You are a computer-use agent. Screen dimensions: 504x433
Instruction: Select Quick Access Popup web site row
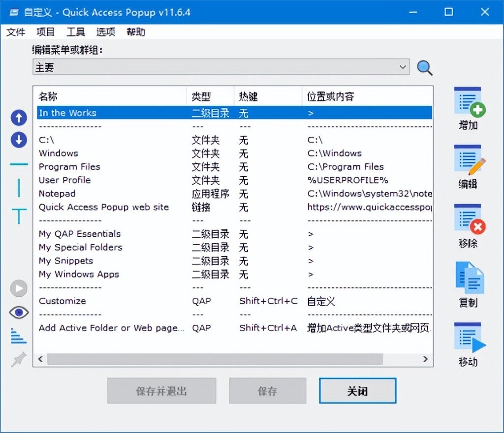pos(235,207)
